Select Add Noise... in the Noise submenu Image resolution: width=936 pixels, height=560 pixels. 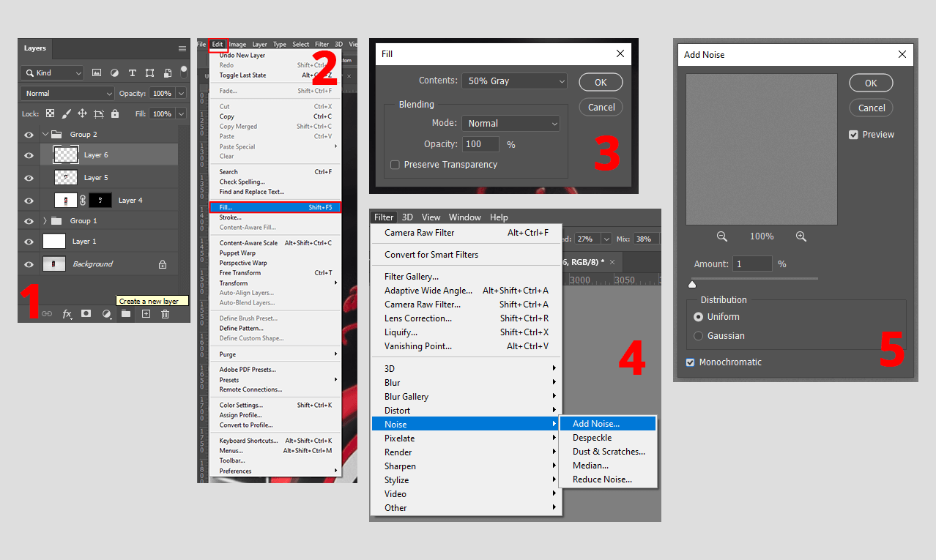click(x=607, y=424)
